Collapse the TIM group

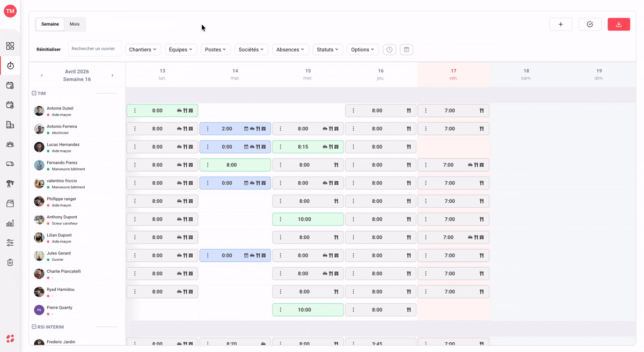pos(34,93)
